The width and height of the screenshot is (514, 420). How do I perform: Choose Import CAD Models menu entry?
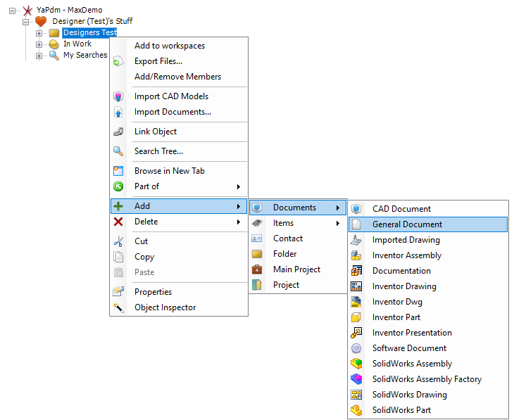[171, 96]
